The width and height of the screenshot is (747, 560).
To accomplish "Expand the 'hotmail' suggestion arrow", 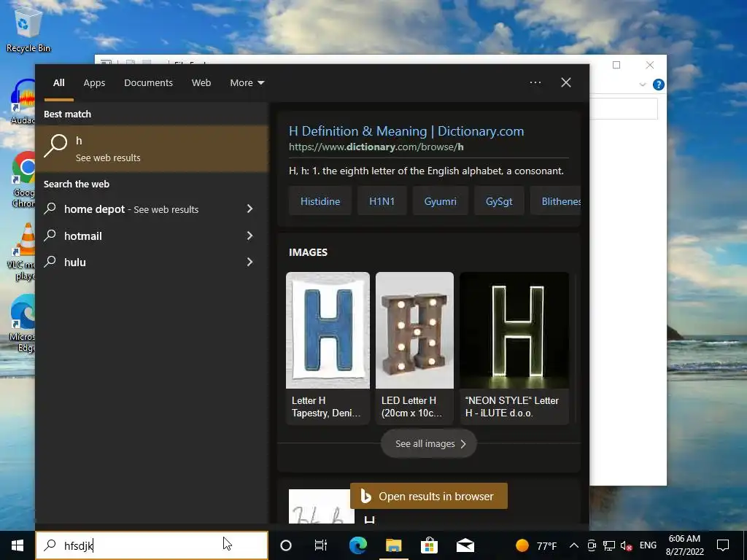I will pyautogui.click(x=249, y=236).
